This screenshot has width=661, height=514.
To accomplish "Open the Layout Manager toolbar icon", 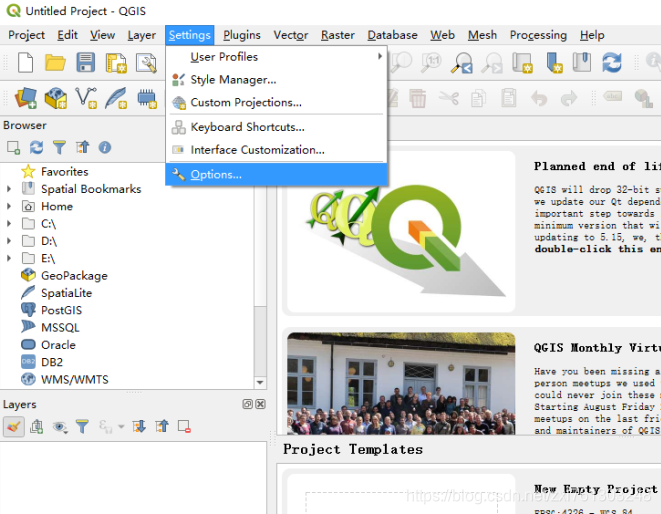I will [146, 63].
